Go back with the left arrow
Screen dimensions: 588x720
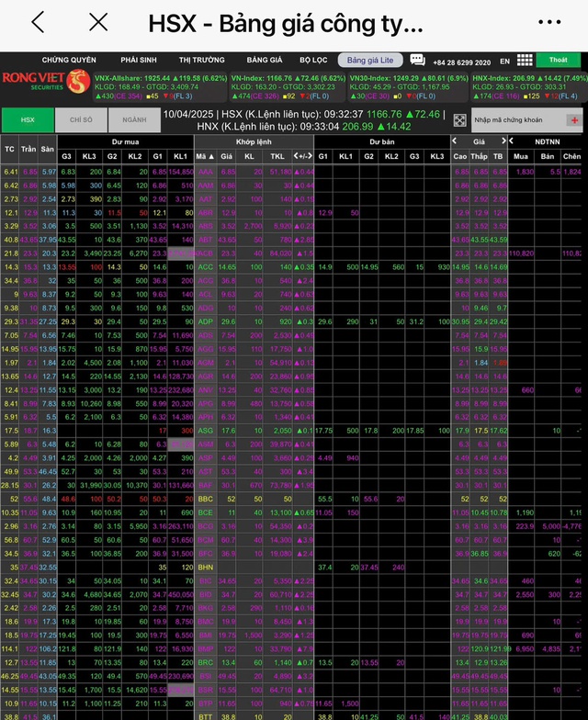[39, 22]
